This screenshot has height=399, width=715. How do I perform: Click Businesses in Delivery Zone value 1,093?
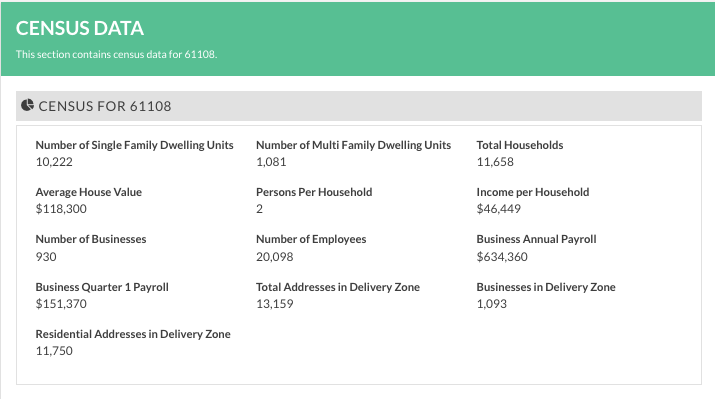492,304
